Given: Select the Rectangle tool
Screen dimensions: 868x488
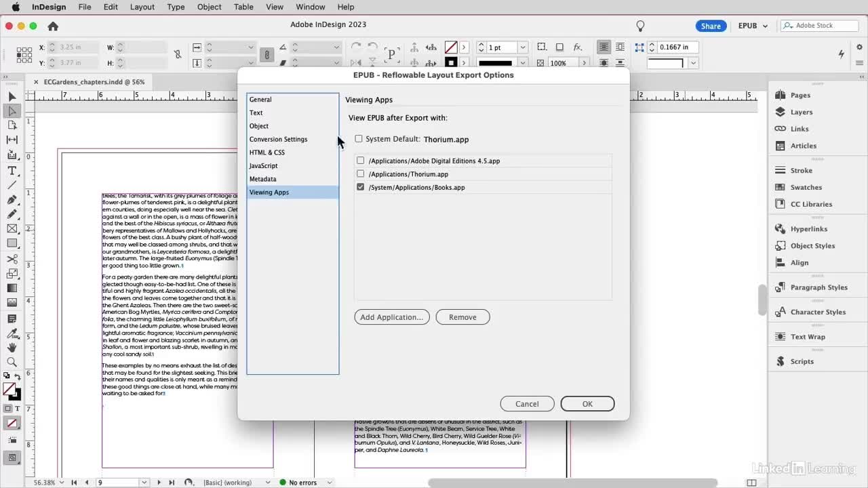Looking at the screenshot, I should (12, 243).
